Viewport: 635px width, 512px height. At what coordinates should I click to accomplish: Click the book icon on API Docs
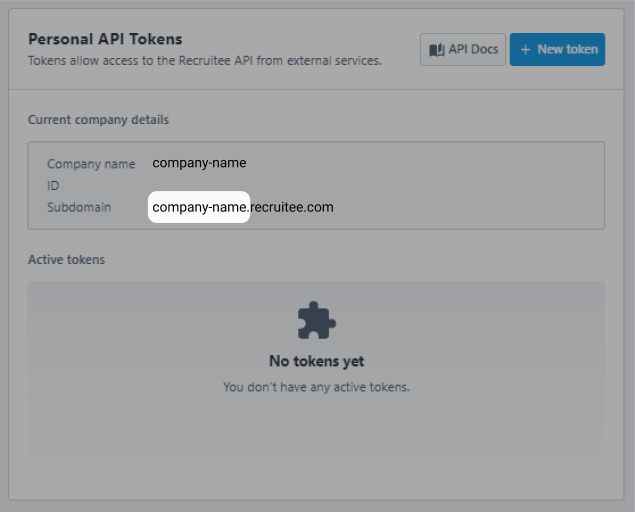click(436, 49)
